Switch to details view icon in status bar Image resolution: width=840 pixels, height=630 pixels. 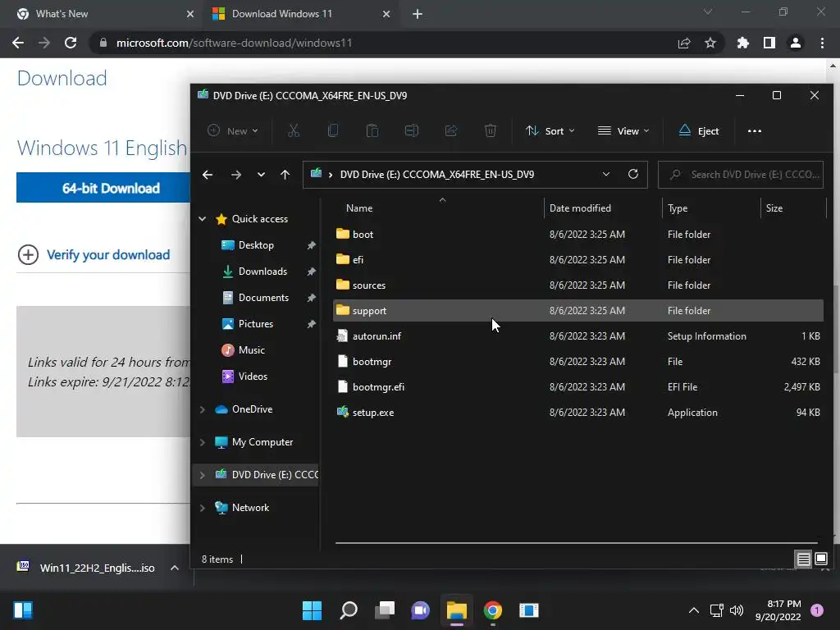click(x=803, y=559)
